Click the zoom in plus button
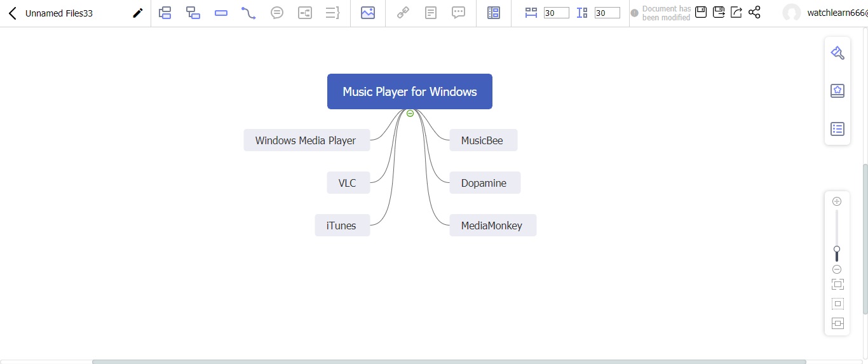 click(837, 201)
